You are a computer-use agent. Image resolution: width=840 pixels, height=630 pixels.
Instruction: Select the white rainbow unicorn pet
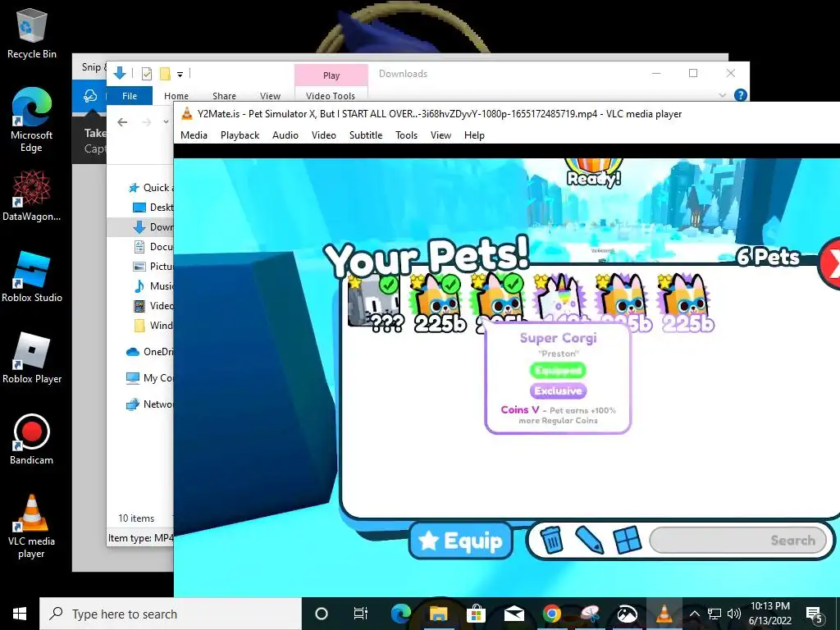tap(559, 298)
